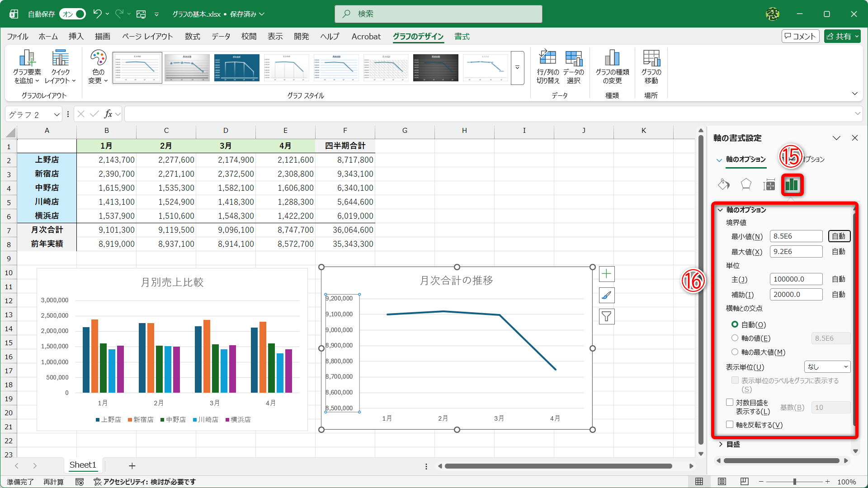868x488 pixels.
Task: Select the maximum axis value radio button
Action: (x=735, y=352)
